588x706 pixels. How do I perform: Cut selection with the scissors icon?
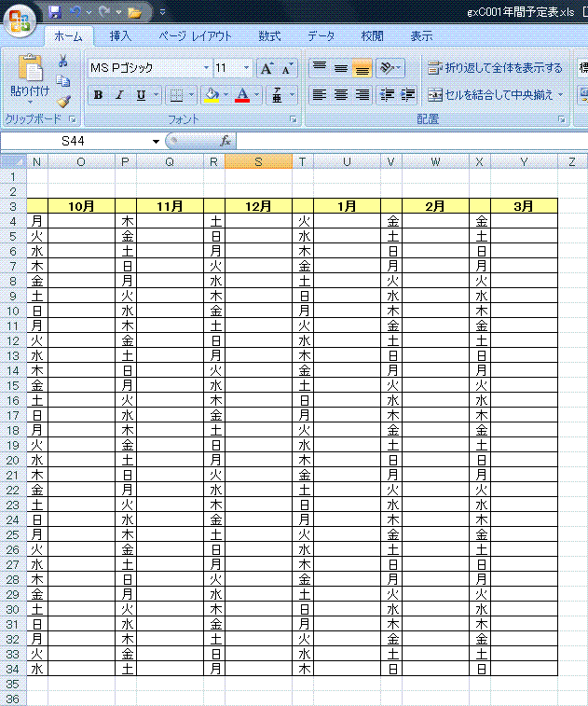63,62
